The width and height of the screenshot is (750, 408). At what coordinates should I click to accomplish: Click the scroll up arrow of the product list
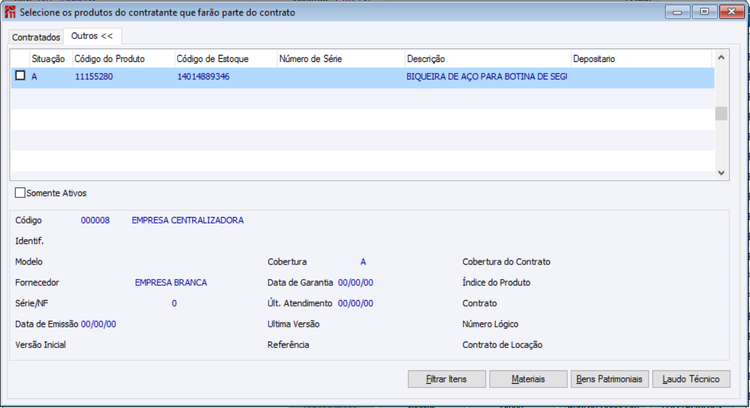tap(721, 57)
